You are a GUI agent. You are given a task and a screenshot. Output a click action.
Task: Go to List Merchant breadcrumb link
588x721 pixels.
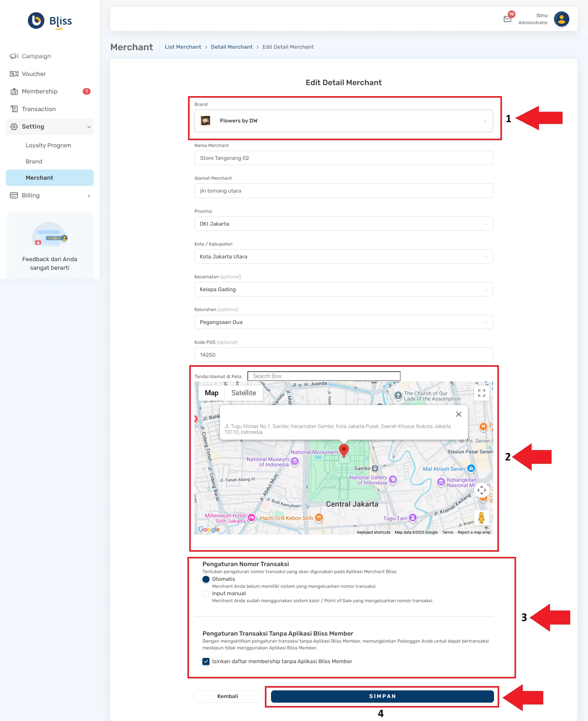tap(183, 47)
